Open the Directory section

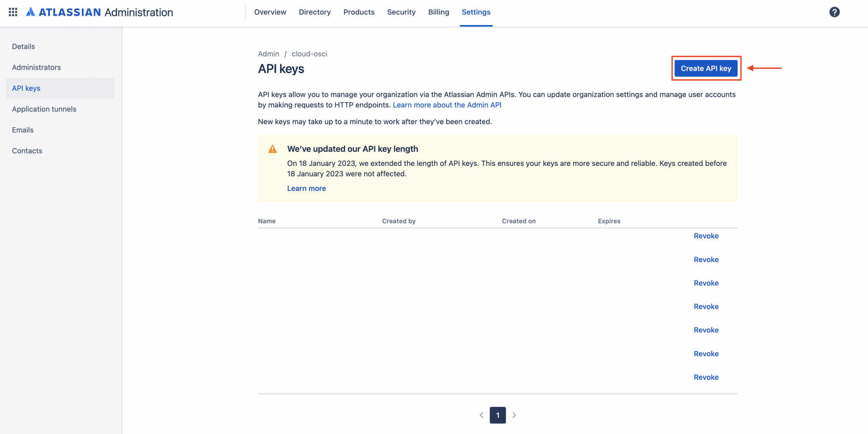pos(314,12)
